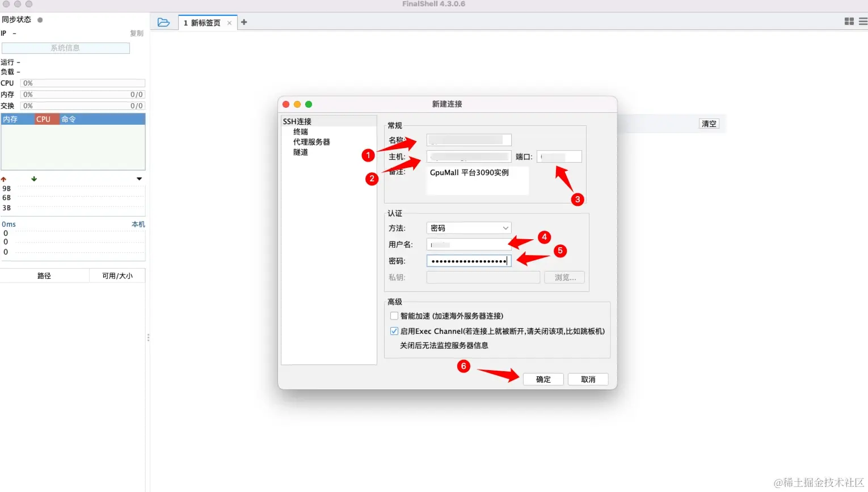Click the sidebar collapse handle
Screen dimensions: 868x492
tap(148, 337)
